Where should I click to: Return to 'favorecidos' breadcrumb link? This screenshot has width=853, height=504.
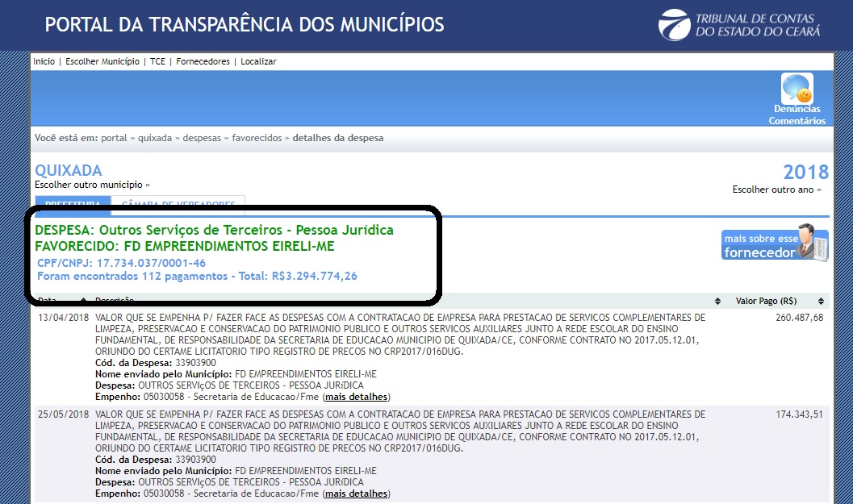[x=257, y=138]
